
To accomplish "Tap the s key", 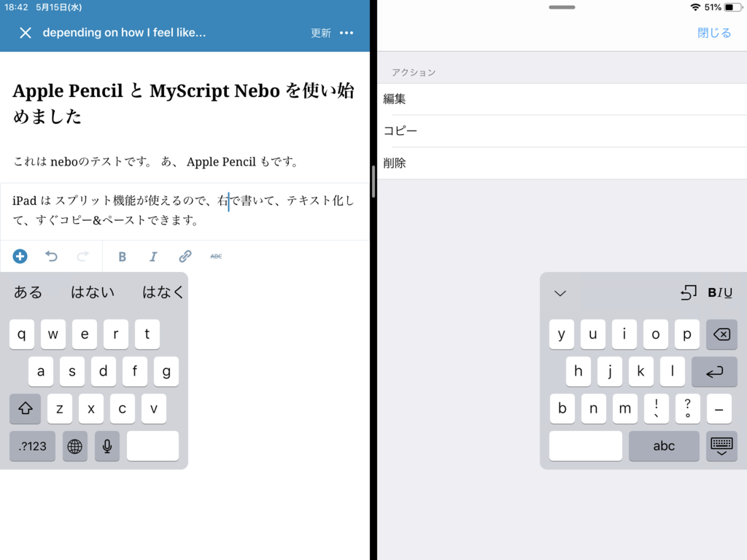I will click(x=72, y=371).
